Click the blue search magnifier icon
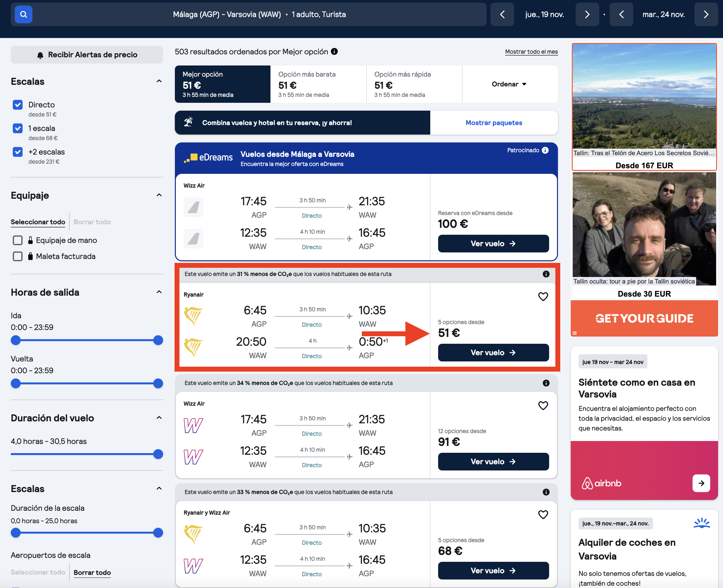Screen dimensions: 723x588 [x=23, y=14]
